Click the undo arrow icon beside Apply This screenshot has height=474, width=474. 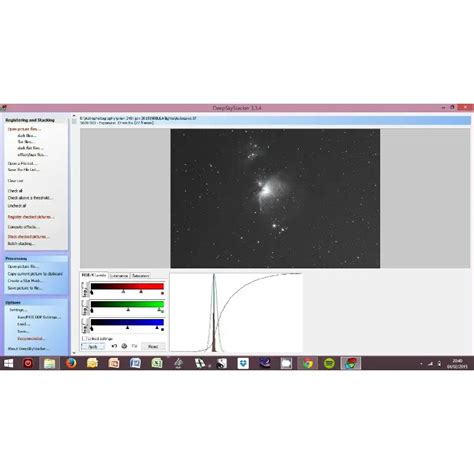click(x=114, y=346)
